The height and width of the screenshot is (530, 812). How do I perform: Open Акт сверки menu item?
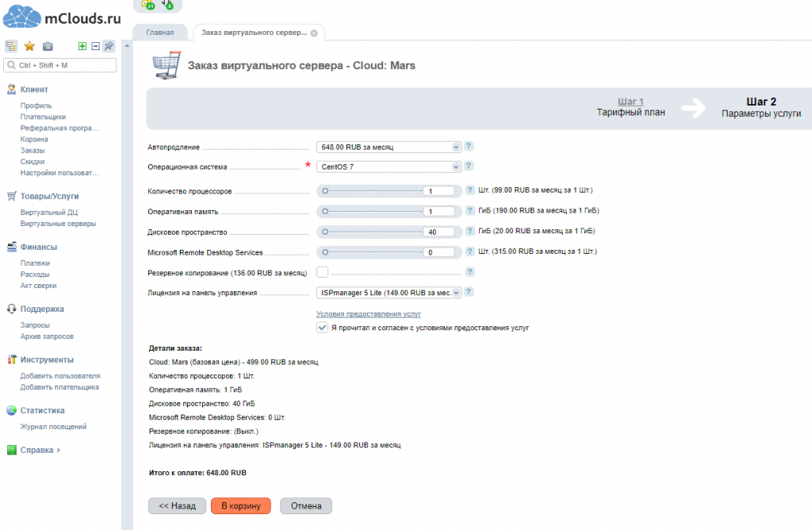[x=38, y=286]
